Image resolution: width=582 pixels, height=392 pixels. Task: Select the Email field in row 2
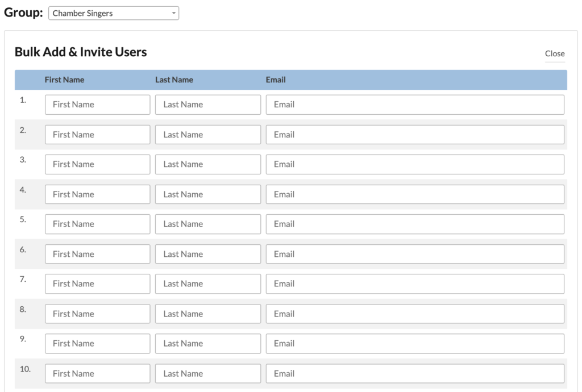click(x=415, y=135)
